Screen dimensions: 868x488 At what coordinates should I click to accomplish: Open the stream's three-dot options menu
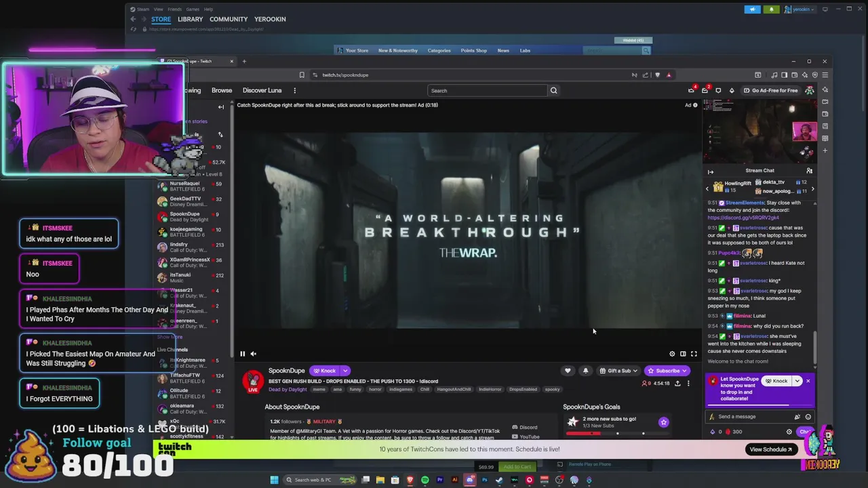point(688,384)
